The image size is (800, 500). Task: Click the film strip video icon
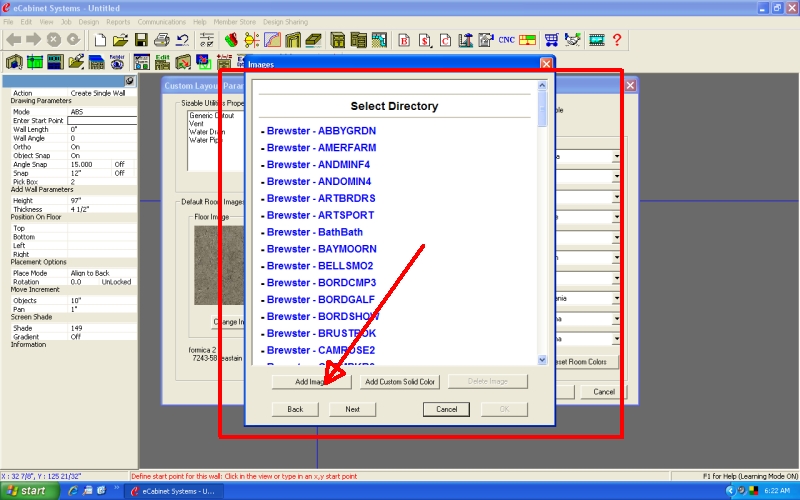[x=596, y=40]
